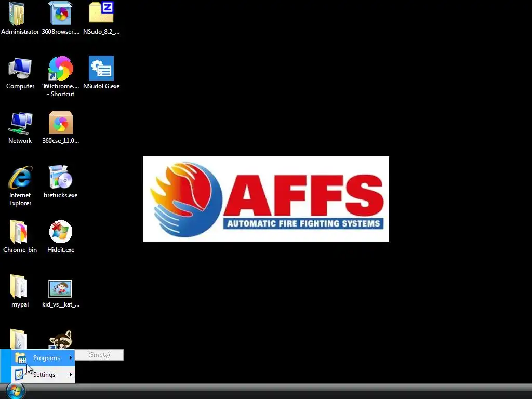Screen dimensions: 532x399
Task: Click the Programs folder icon in the menu
Action: (21, 358)
